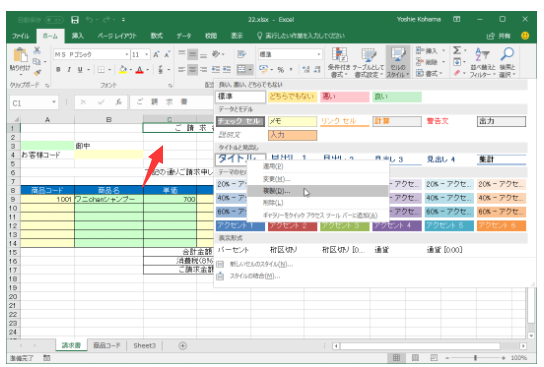Screen dimensions: 544x367
Task: Click the increase font size icon
Action: pos(156,54)
